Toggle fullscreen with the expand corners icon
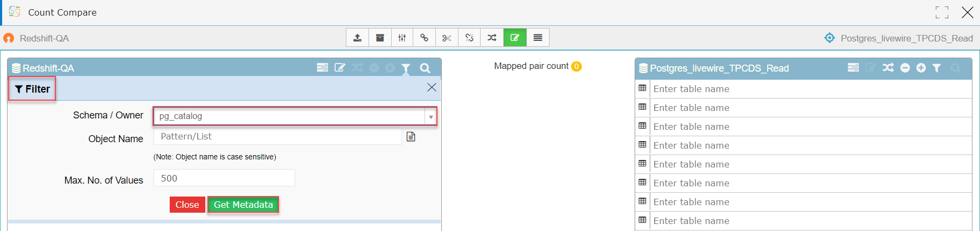This screenshot has width=980, height=231. pyautogui.click(x=942, y=12)
